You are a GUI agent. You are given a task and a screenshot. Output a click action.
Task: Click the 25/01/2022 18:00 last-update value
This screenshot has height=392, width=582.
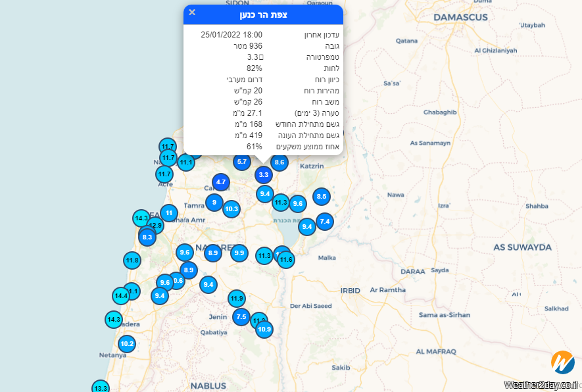tap(231, 35)
